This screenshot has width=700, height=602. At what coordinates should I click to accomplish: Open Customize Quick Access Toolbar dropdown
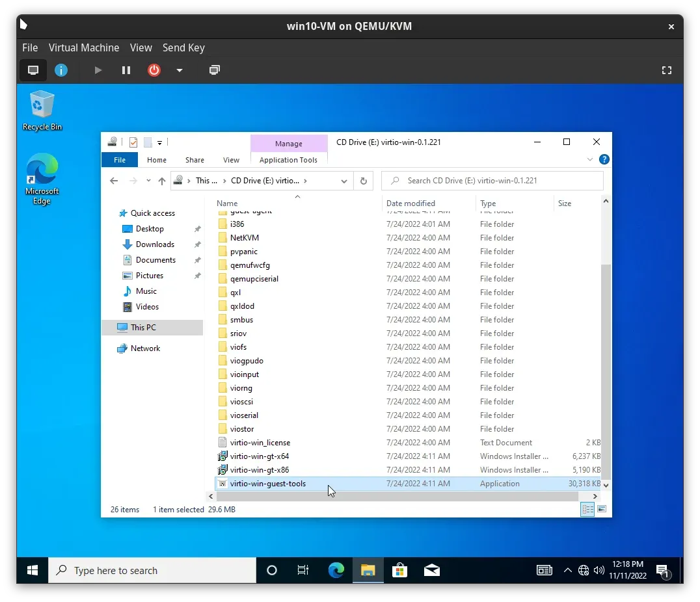pos(159,143)
